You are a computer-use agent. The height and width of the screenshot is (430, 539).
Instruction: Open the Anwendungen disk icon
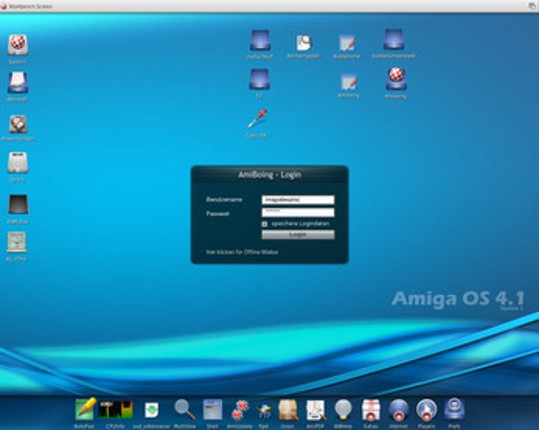(x=18, y=124)
